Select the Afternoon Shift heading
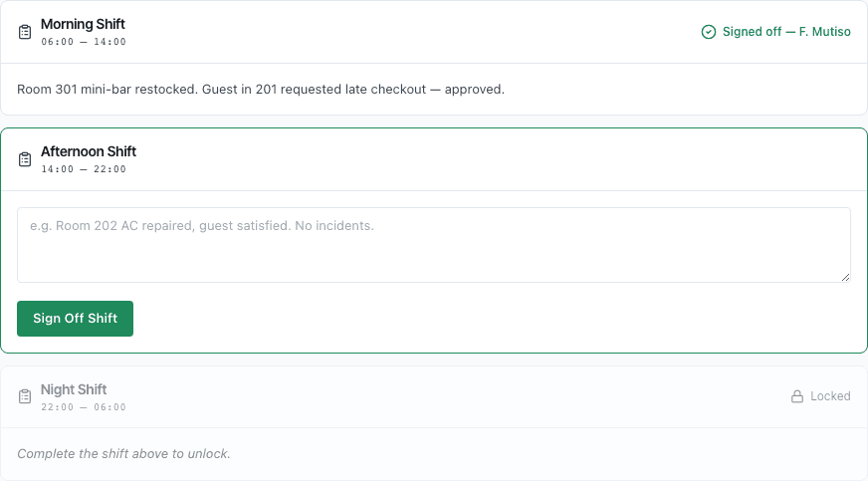The height and width of the screenshot is (481, 868). pyautogui.click(x=89, y=151)
